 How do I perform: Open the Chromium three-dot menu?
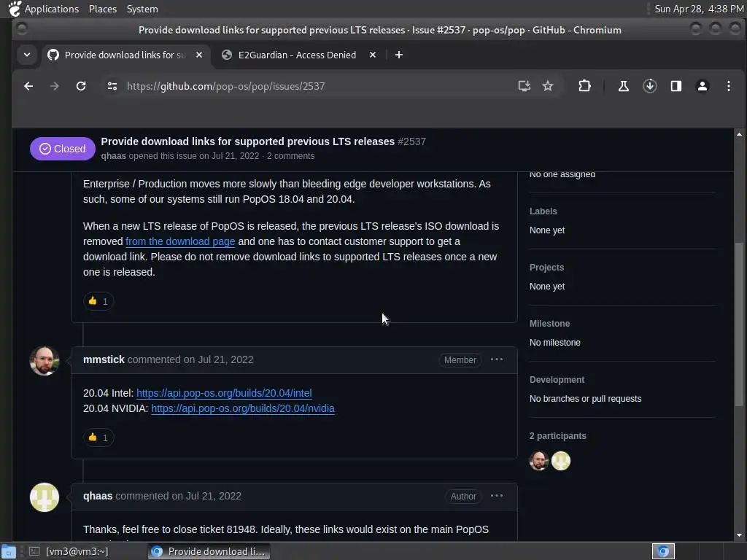point(729,86)
